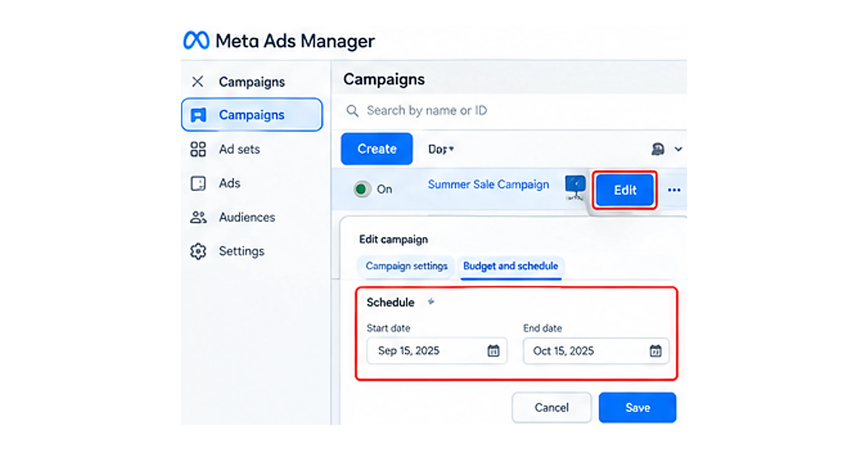Click the Ads square icon
868x451 pixels.
point(198,183)
